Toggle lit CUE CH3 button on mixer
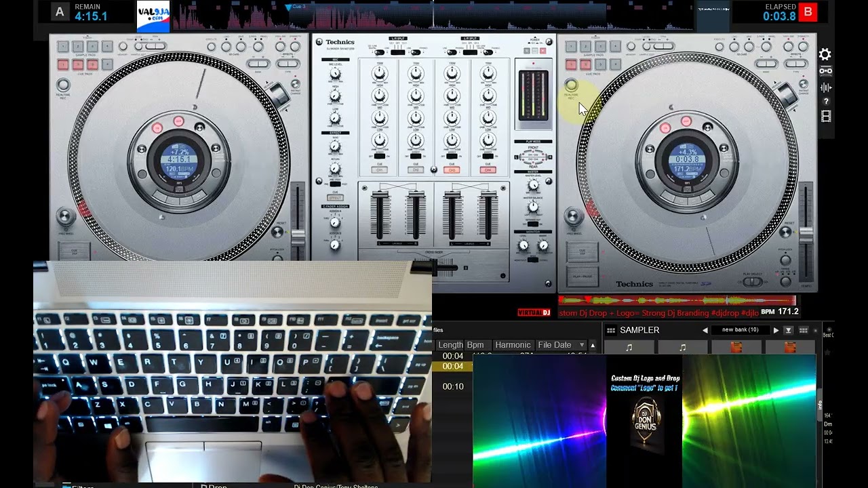 [x=452, y=170]
